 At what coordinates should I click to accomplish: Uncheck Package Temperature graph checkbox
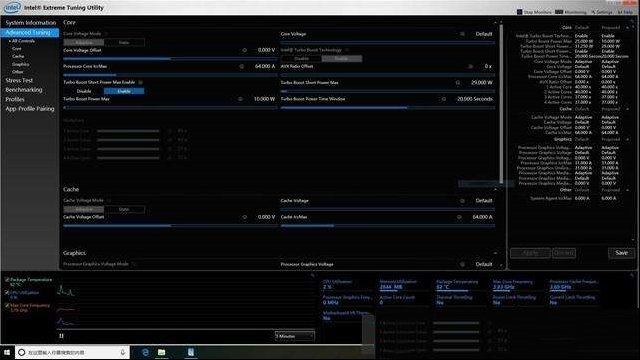coord(7,280)
